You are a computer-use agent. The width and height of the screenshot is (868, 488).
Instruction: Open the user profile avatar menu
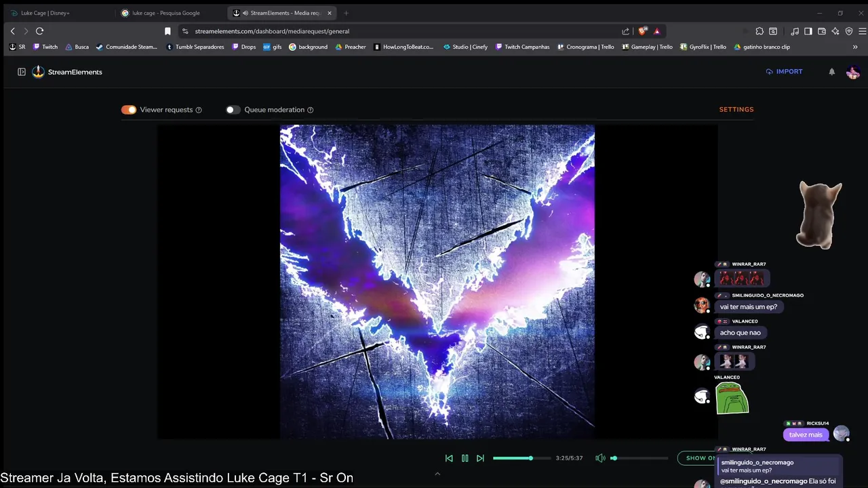coord(853,72)
